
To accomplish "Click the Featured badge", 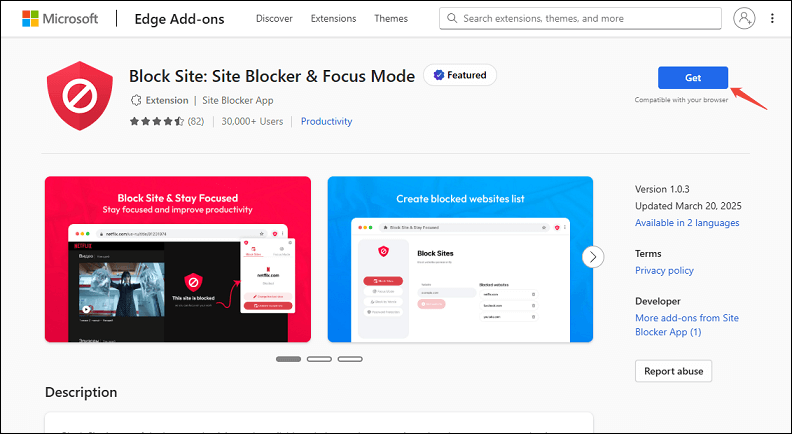I will (x=460, y=75).
